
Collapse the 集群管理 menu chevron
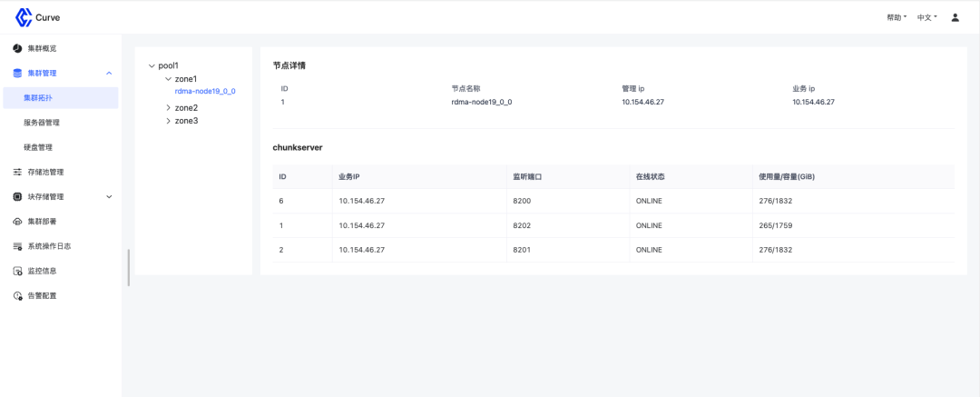click(x=109, y=73)
